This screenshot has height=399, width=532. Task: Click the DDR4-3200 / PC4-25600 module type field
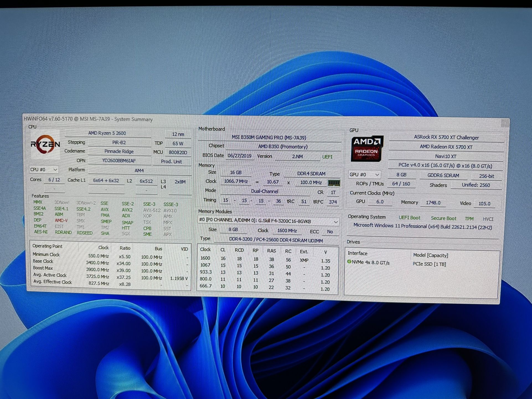tap(276, 240)
